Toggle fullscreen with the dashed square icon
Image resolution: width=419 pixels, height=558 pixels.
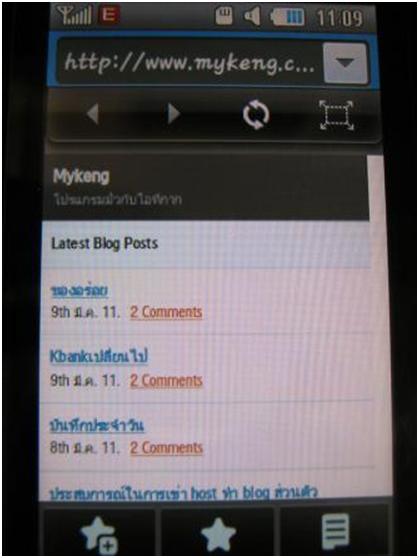336,115
